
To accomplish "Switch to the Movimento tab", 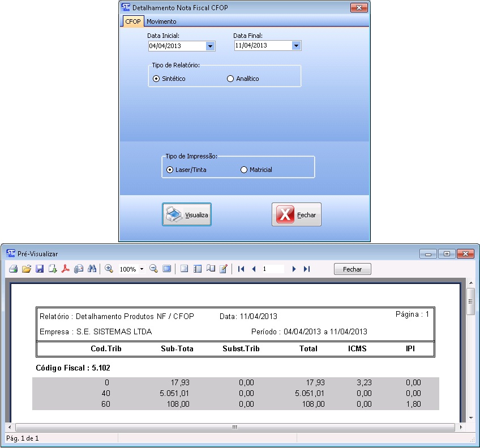I will [x=161, y=21].
